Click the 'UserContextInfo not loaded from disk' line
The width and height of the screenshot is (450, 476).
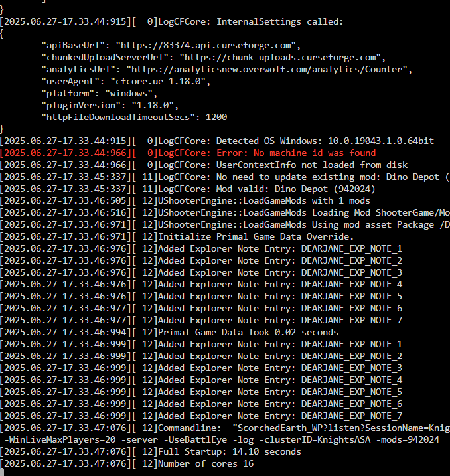pos(204,165)
